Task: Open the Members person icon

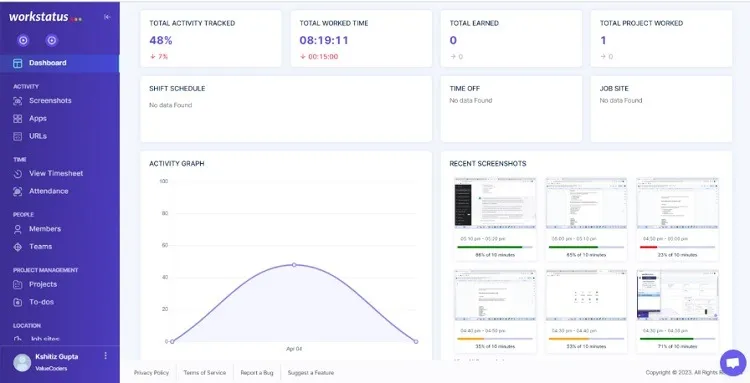Action: pos(18,229)
